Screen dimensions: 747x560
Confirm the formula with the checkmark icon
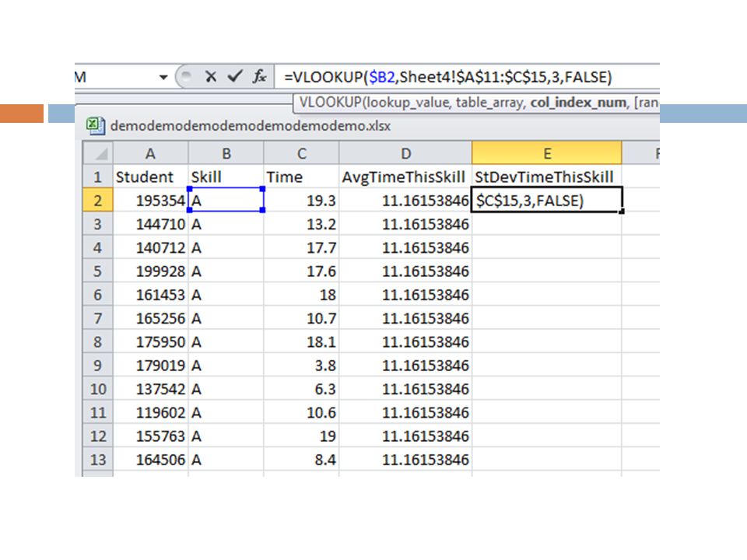(x=235, y=76)
